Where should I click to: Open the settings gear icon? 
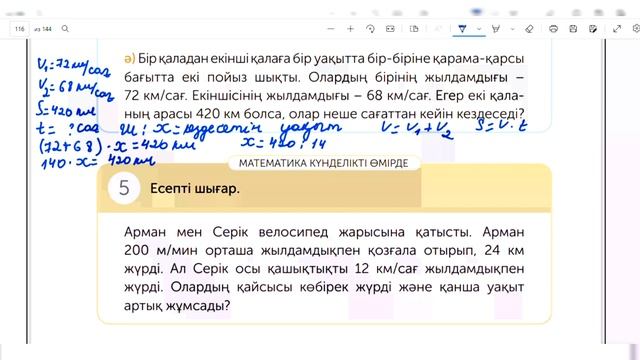(x=636, y=29)
